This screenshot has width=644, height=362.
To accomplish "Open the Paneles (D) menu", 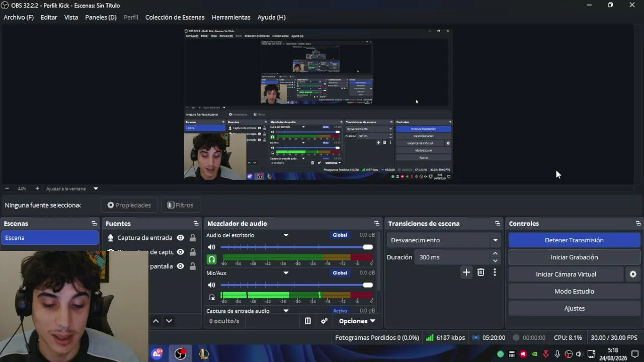I will pyautogui.click(x=101, y=17).
